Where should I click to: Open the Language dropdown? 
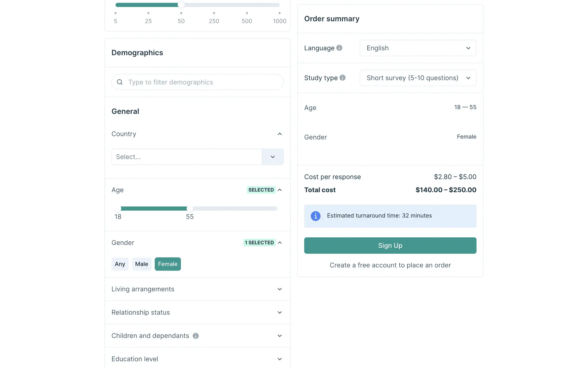coord(418,48)
